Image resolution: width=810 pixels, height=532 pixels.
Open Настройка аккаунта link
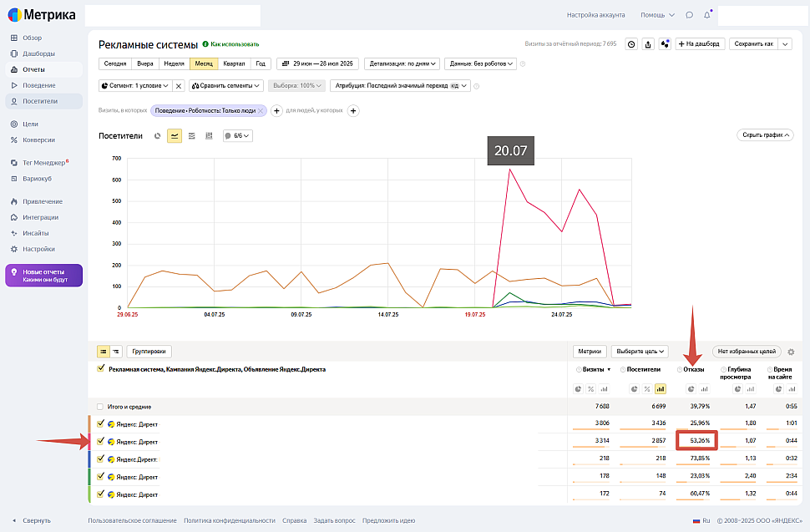[x=595, y=15]
